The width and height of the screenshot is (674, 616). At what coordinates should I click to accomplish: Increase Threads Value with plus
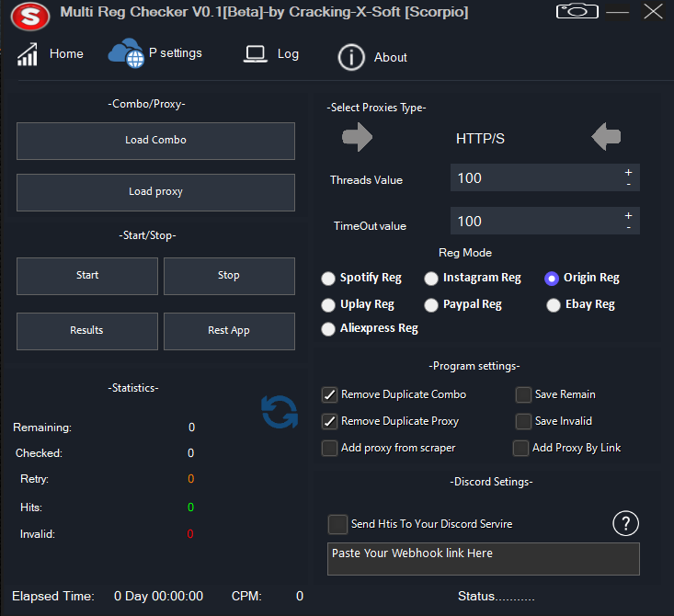click(x=628, y=172)
